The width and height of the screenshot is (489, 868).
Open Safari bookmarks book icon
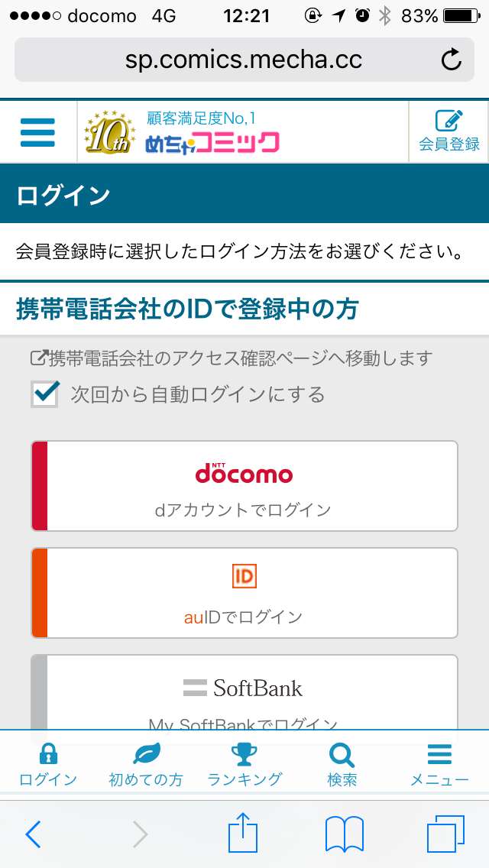pyautogui.click(x=344, y=834)
